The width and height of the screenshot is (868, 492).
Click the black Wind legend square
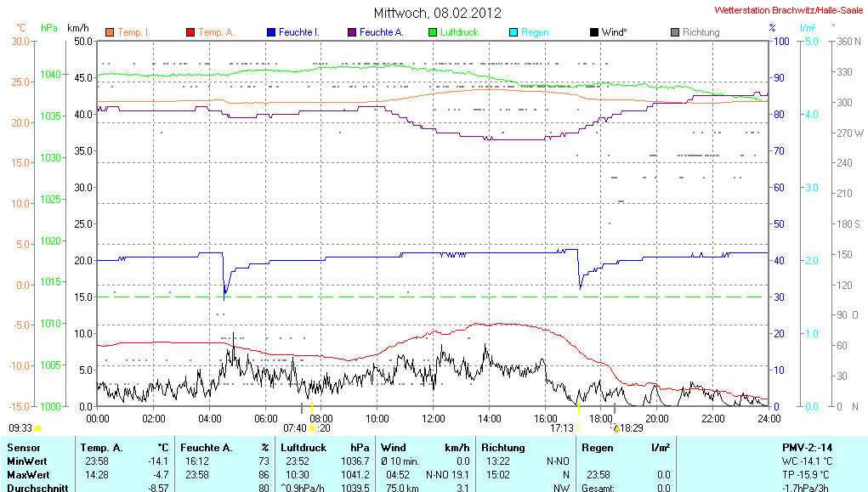coord(593,32)
